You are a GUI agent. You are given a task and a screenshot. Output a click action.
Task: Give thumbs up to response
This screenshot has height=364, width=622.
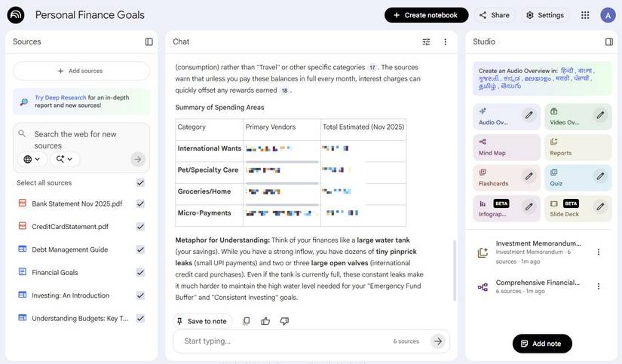[265, 321]
